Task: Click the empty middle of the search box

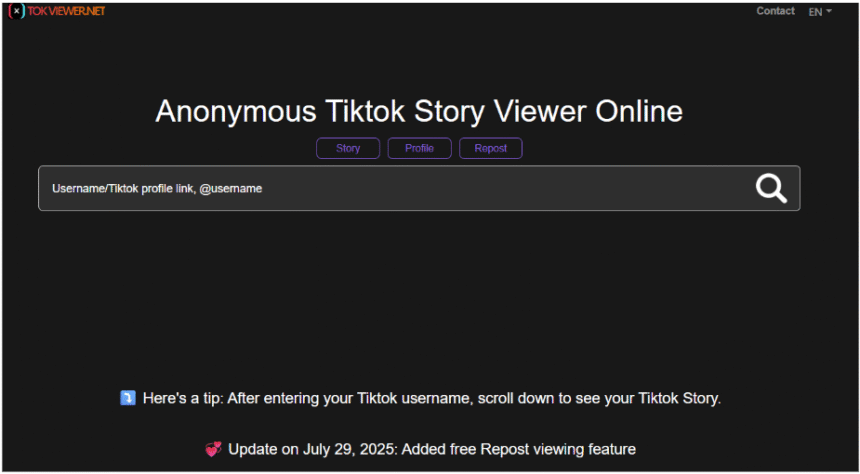Action: click(x=500, y=188)
